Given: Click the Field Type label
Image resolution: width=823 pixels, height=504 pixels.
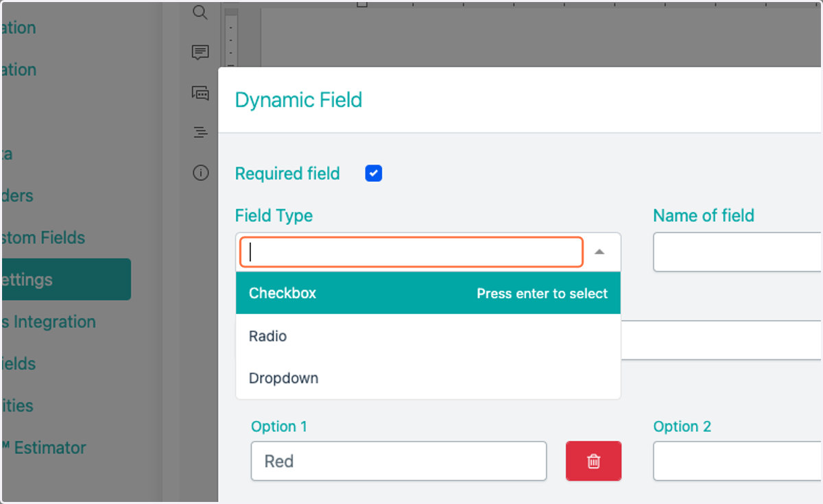Looking at the screenshot, I should 274,215.
